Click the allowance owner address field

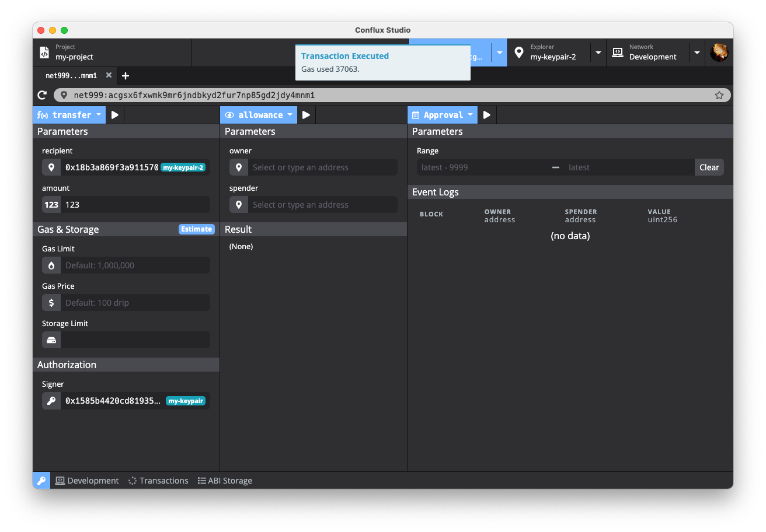click(323, 167)
